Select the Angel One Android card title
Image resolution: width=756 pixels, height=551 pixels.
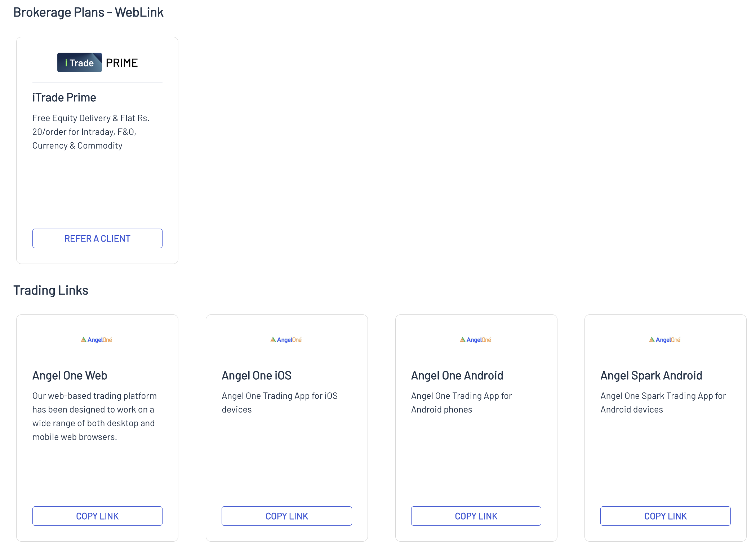click(x=457, y=376)
